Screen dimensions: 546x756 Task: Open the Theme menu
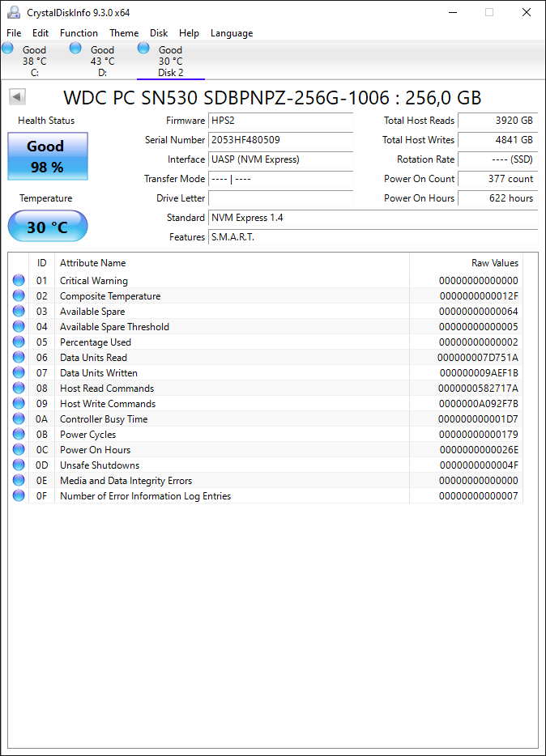point(124,33)
